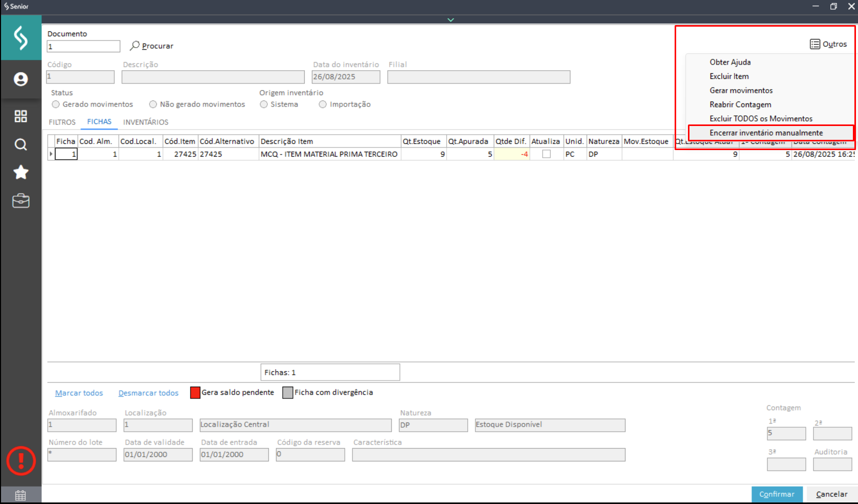Viewport: 858px width, 504px height.
Task: Click the row indicator arrow of ficha 1
Action: 51,154
